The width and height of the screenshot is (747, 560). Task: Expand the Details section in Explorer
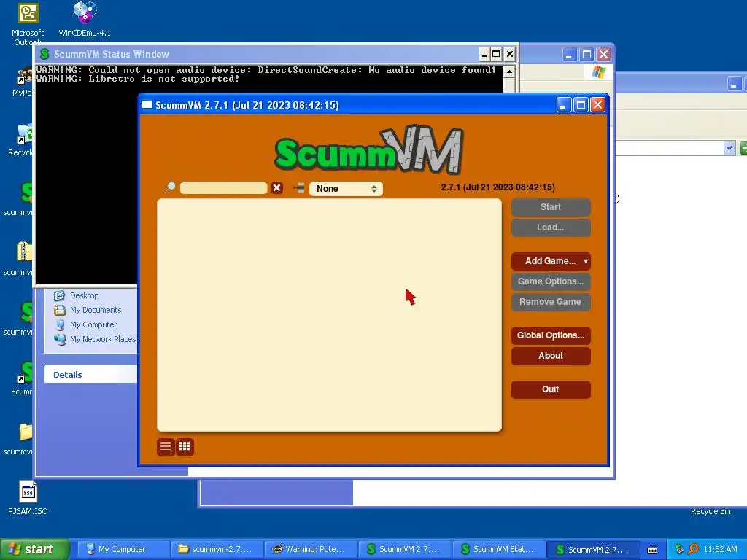(x=68, y=375)
